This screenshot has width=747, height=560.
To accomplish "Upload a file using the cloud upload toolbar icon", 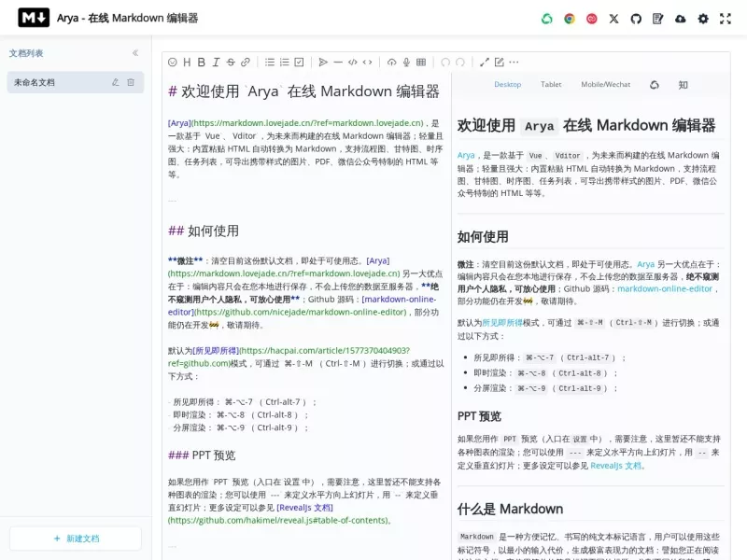I will tap(391, 63).
